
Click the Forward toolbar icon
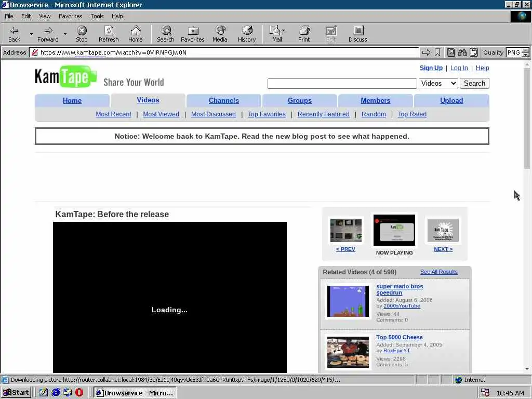point(48,34)
